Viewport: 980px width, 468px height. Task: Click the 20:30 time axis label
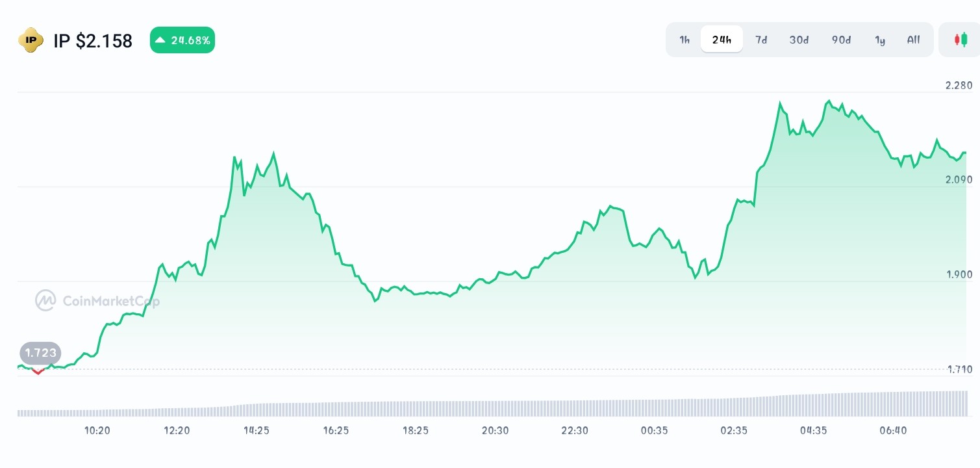pos(495,430)
